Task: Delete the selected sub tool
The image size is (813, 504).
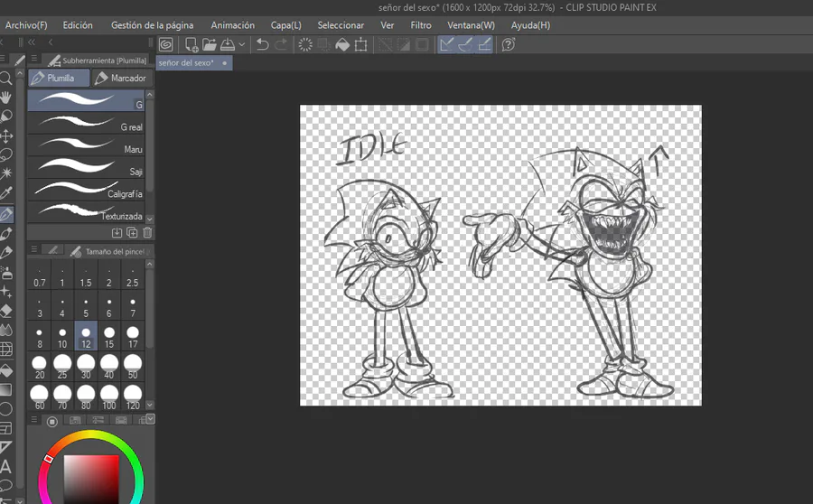Action: [148, 233]
